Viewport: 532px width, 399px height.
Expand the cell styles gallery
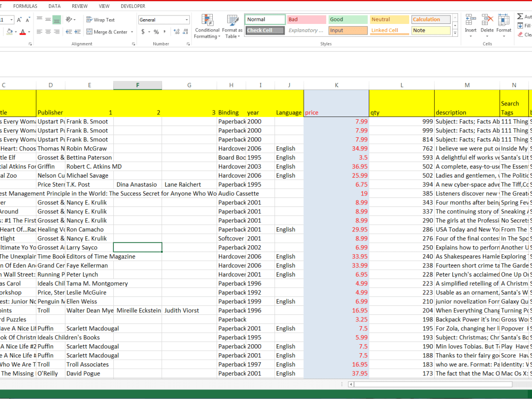coord(455,33)
